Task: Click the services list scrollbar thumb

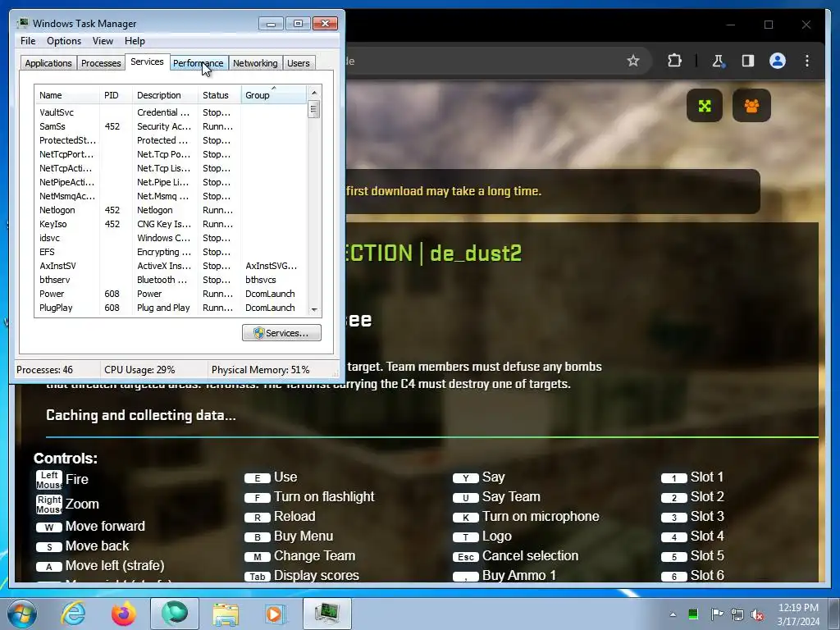Action: [314, 110]
